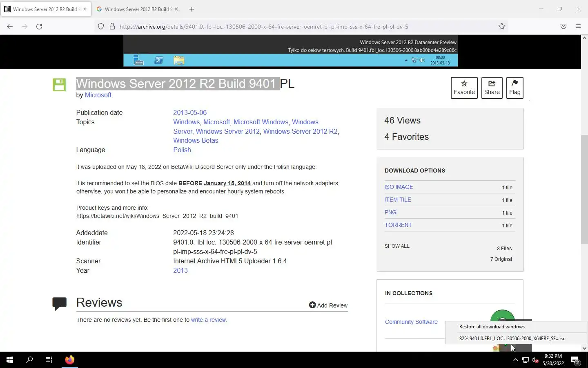Open the notification center icon

575,360
